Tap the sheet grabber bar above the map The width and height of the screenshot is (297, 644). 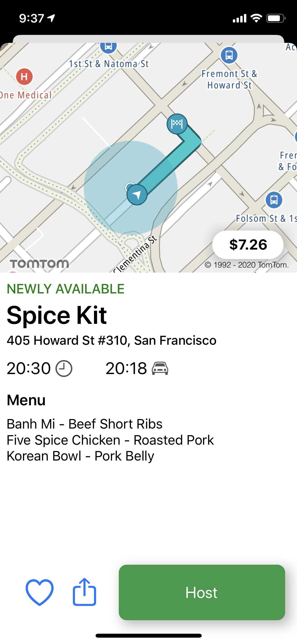[x=148, y=39]
